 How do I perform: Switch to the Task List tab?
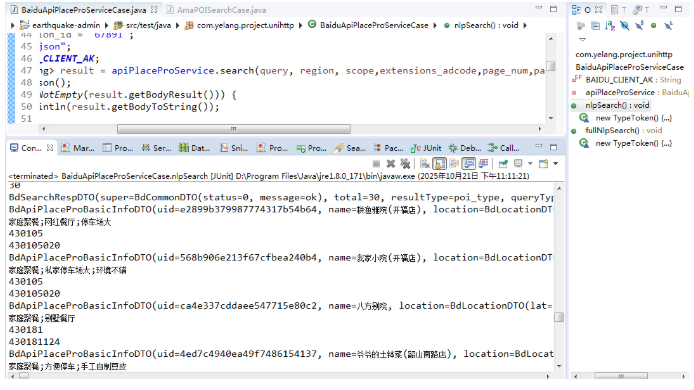click(618, 10)
